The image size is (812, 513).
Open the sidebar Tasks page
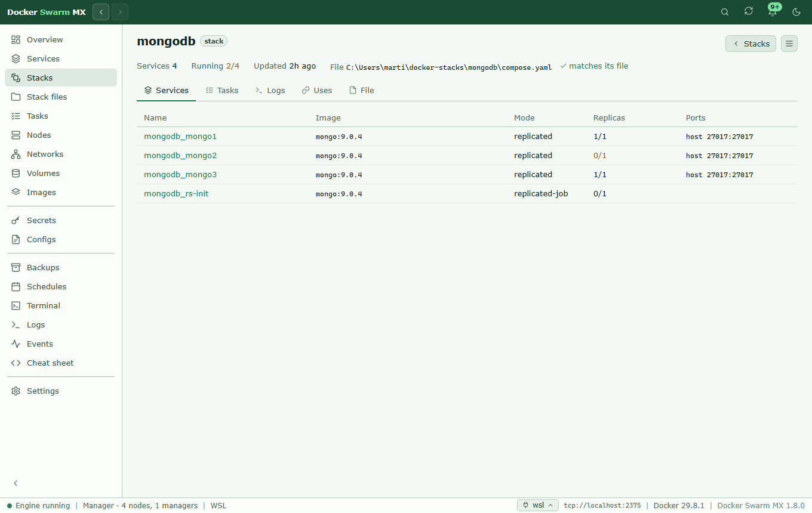[x=61, y=116]
